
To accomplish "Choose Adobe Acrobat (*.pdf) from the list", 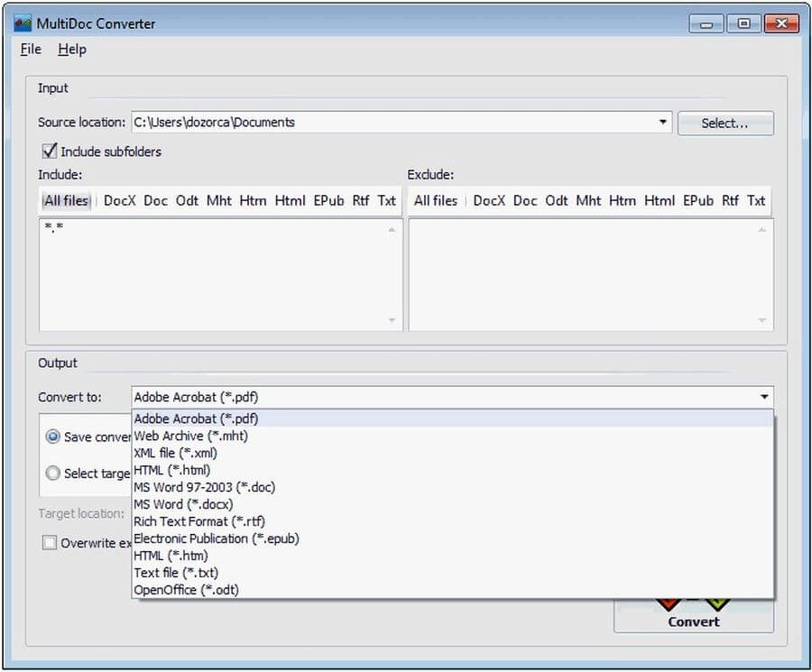I will click(x=453, y=419).
